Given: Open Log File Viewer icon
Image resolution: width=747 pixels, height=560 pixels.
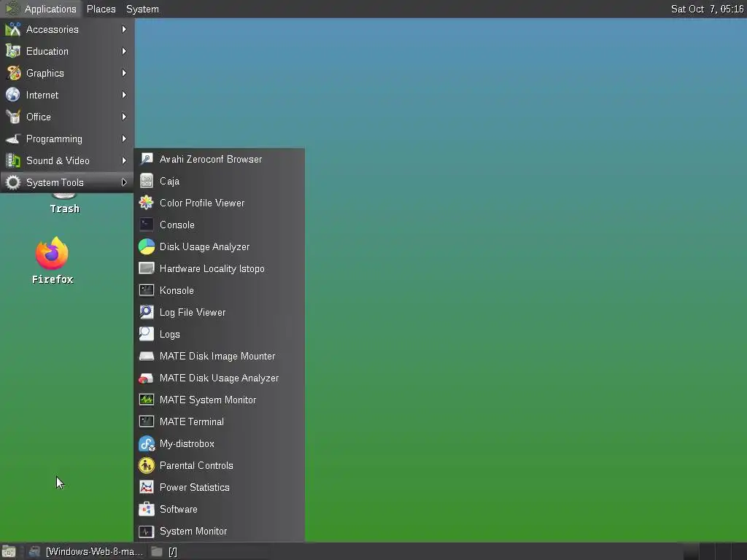Looking at the screenshot, I should (x=146, y=312).
